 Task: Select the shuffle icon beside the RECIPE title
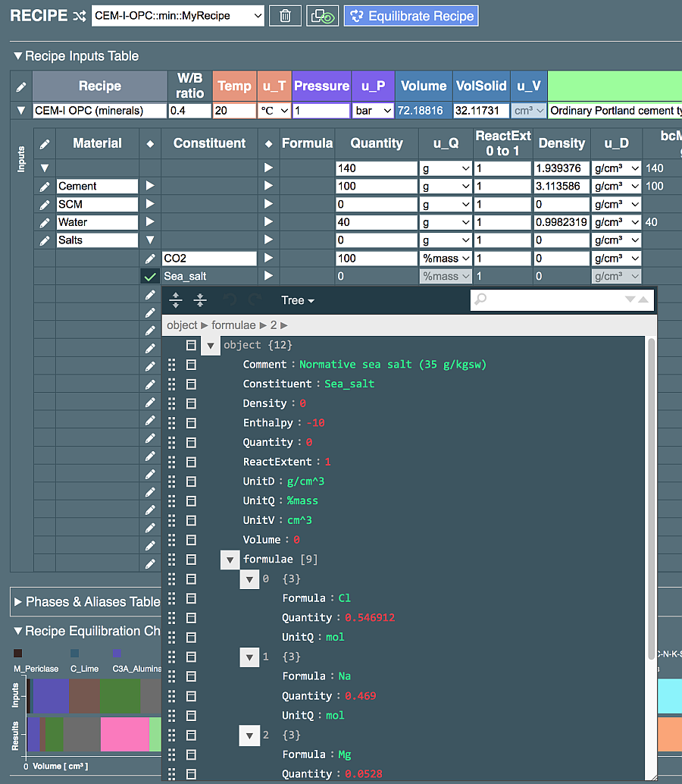(78, 15)
